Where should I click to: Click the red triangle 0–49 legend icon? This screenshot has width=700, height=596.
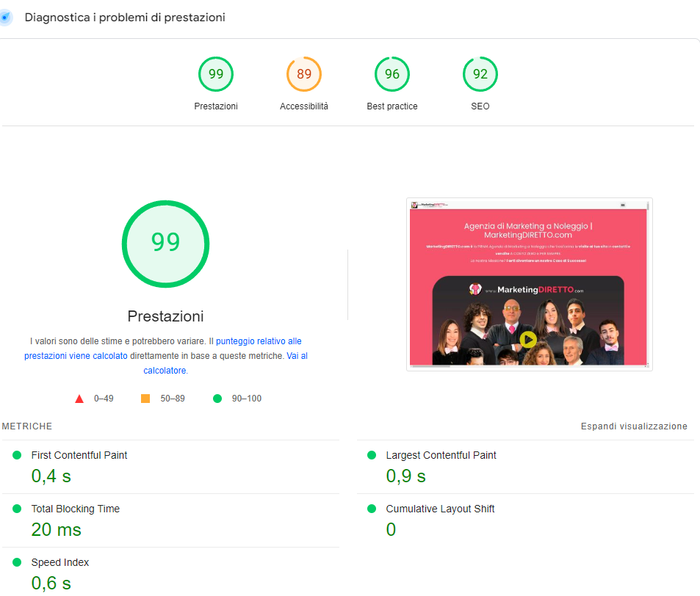(x=79, y=399)
